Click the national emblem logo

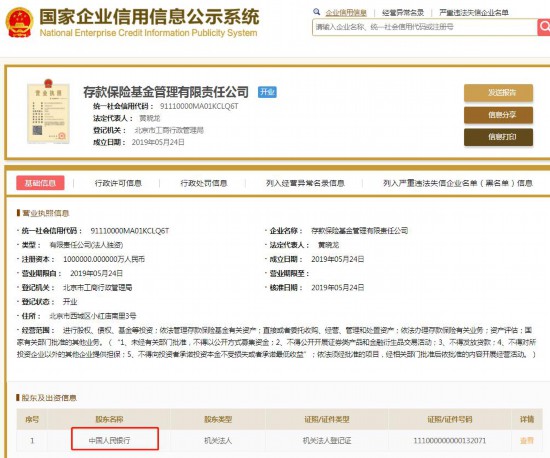click(19, 22)
